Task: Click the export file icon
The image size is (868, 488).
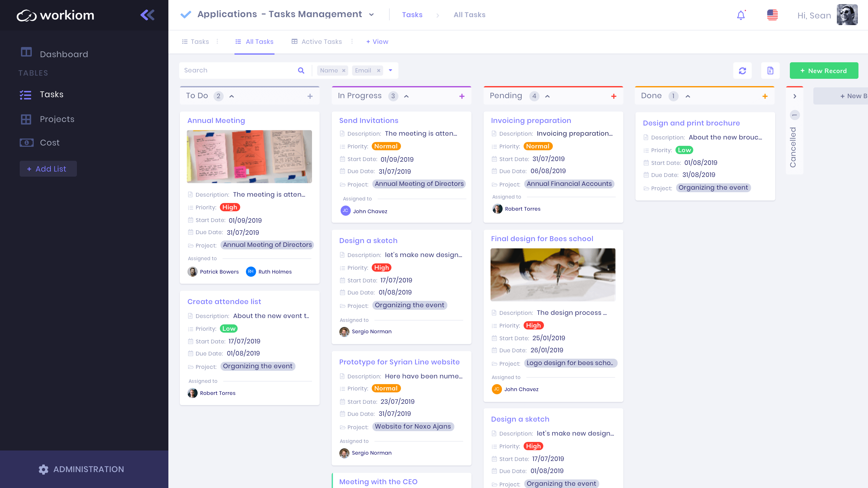Action: (x=770, y=71)
